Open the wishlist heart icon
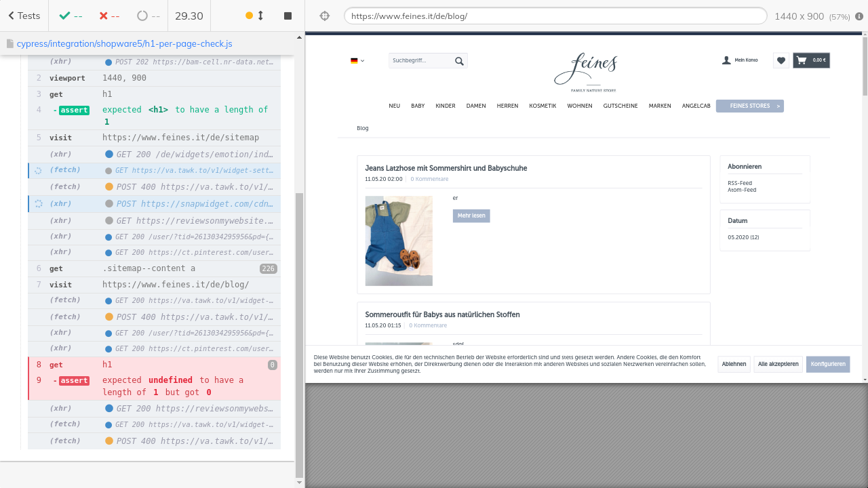The width and height of the screenshot is (868, 488). tap(781, 60)
